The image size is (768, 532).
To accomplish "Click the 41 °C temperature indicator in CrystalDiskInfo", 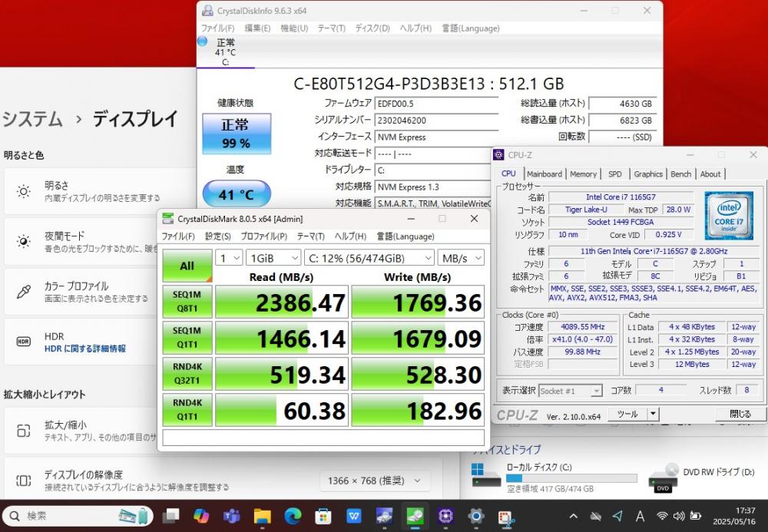I will click(237, 194).
